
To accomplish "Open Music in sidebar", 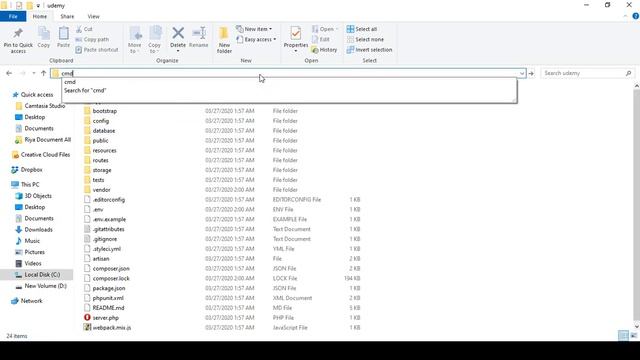I will pos(28,241).
